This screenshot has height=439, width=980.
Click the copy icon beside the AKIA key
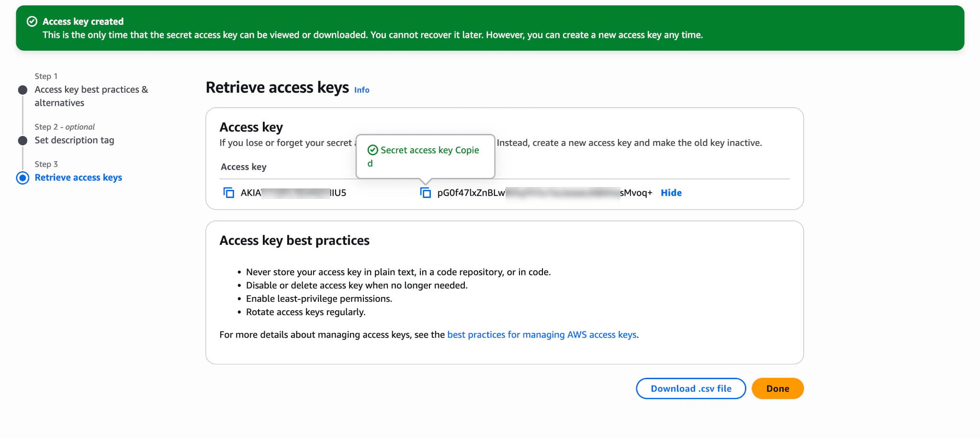(x=229, y=193)
